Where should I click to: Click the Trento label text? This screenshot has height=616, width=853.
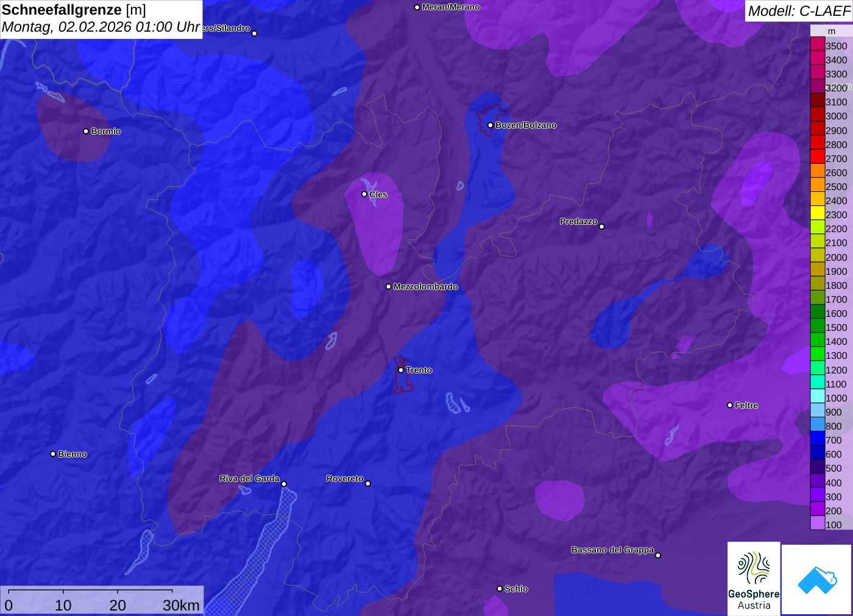419,370
